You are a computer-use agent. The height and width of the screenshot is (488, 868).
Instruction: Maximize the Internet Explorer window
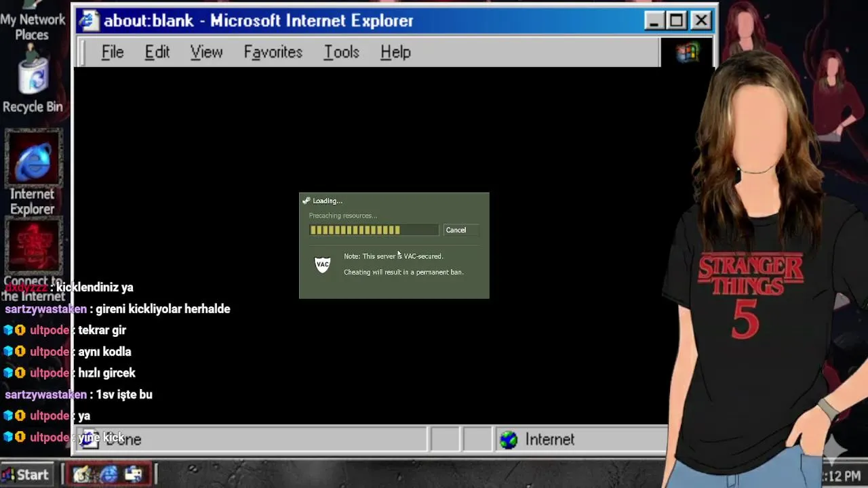click(676, 21)
